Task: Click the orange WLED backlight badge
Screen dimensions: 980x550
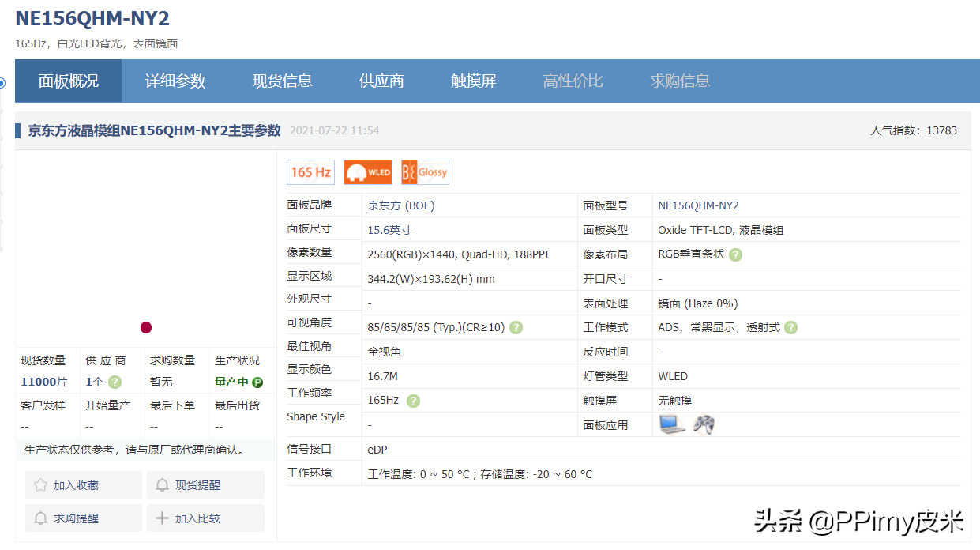Action: tap(368, 172)
